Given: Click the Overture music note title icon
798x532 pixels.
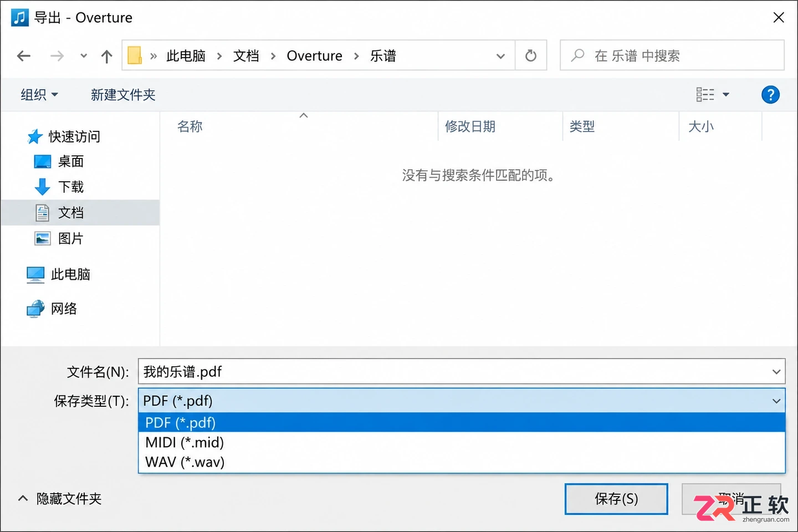Looking at the screenshot, I should 20,17.
